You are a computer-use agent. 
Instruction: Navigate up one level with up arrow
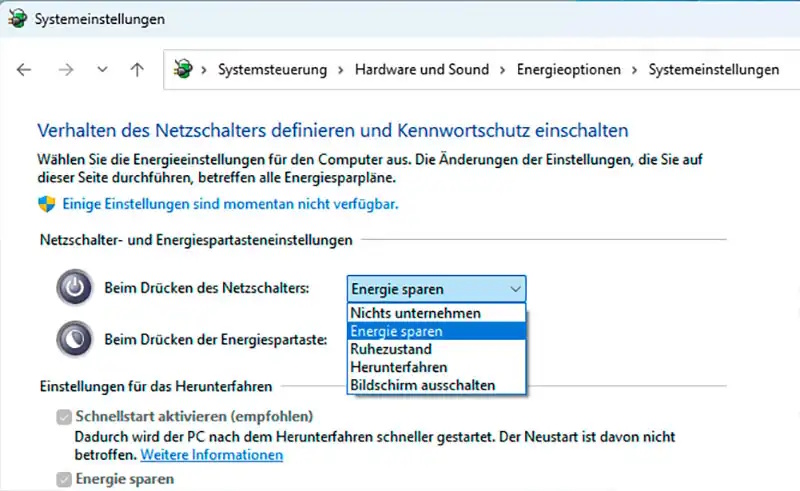point(137,69)
